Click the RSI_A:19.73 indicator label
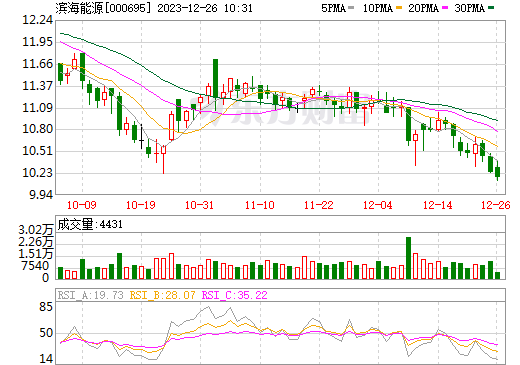Viewport: 520px width, 365px height. pyautogui.click(x=90, y=295)
